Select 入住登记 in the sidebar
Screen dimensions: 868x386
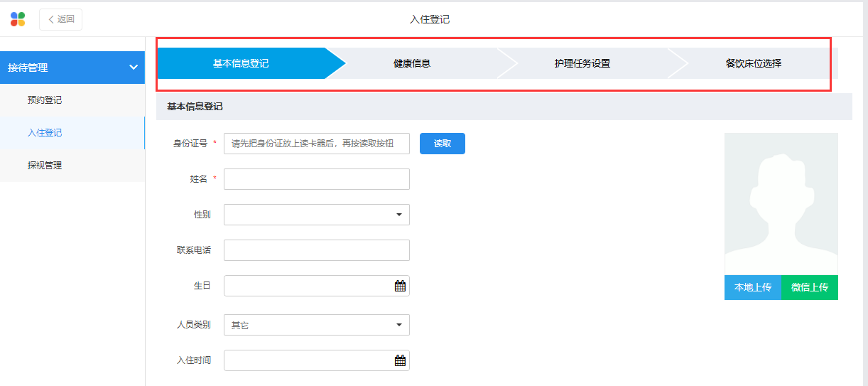click(45, 133)
